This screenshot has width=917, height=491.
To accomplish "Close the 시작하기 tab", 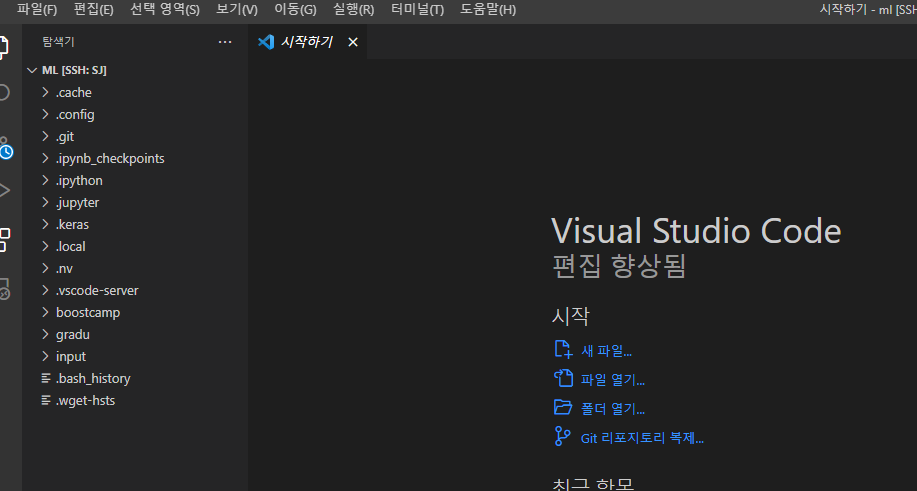I will 353,42.
